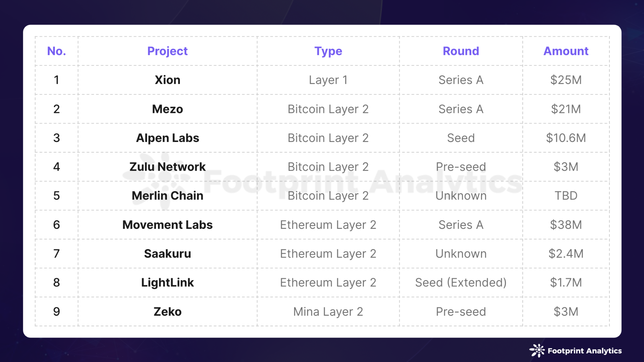This screenshot has width=644, height=362.
Task: Select the Zulu Network project cell
Action: click(167, 167)
